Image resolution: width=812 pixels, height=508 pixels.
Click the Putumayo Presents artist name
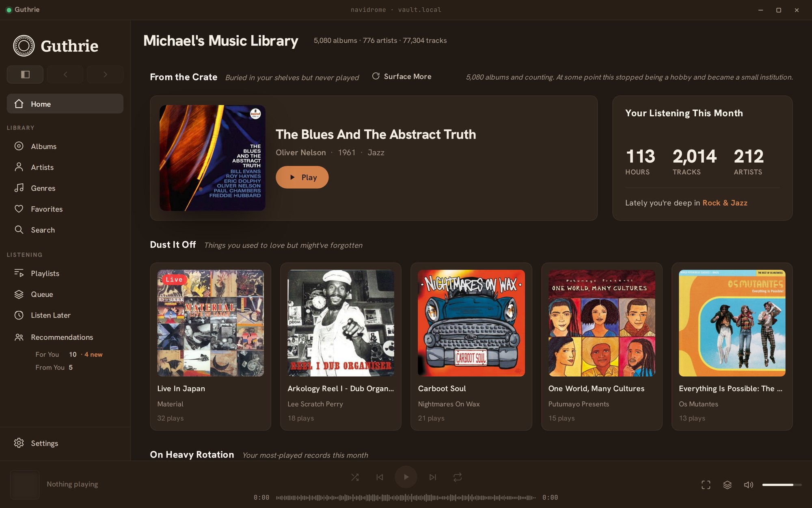pos(579,404)
